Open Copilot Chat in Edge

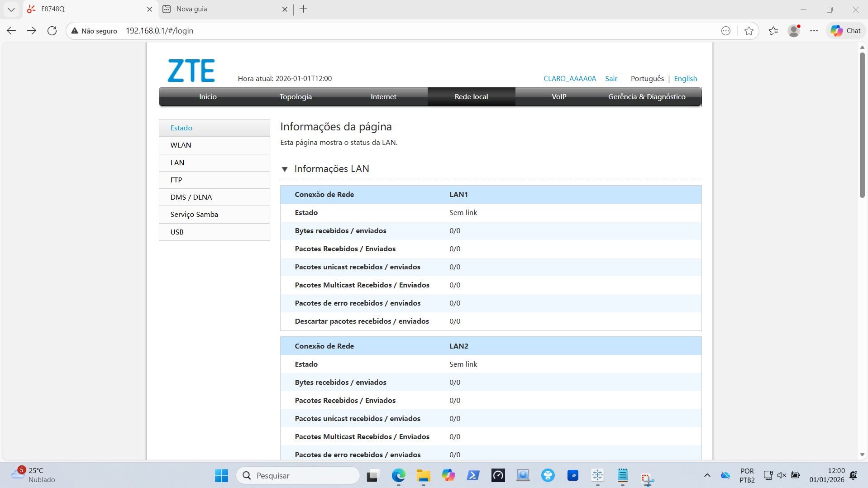tap(844, 31)
